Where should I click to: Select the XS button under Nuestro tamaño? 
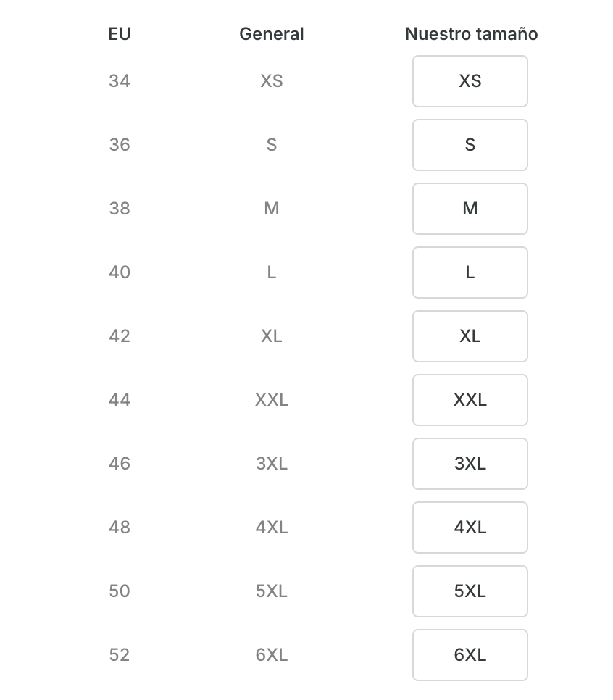pos(470,81)
